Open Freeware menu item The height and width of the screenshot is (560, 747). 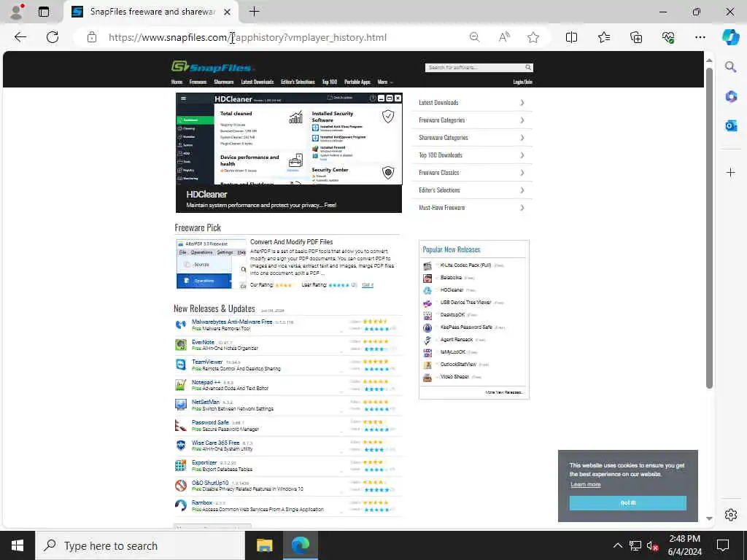[x=198, y=82]
